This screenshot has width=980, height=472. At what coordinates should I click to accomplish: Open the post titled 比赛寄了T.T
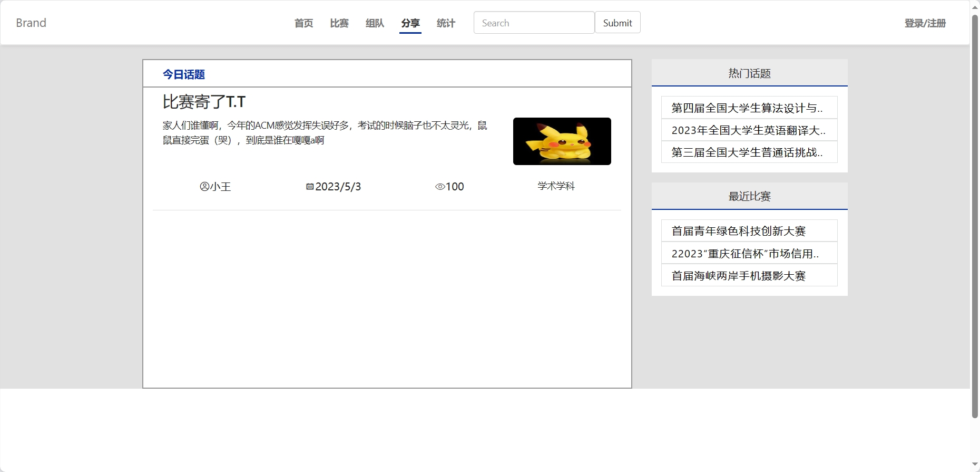[204, 102]
